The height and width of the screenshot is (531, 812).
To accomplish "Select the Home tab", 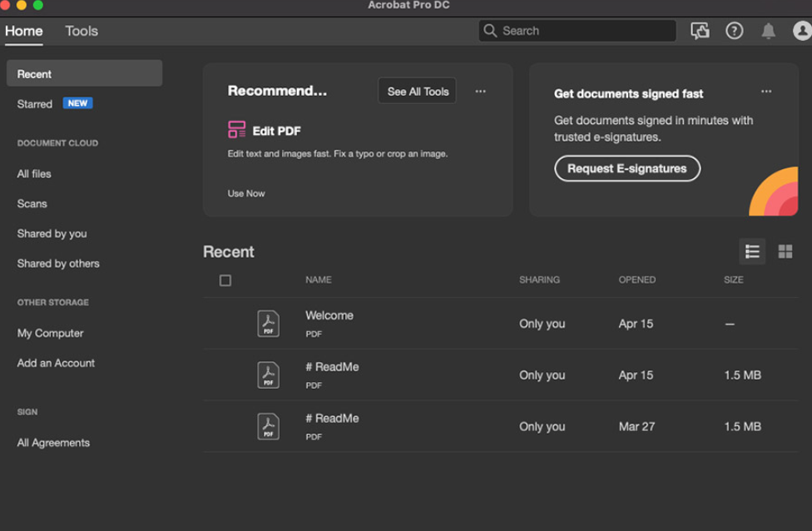I will (24, 31).
